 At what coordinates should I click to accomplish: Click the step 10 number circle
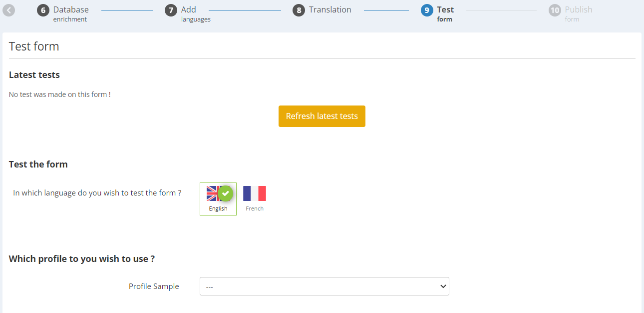555,10
